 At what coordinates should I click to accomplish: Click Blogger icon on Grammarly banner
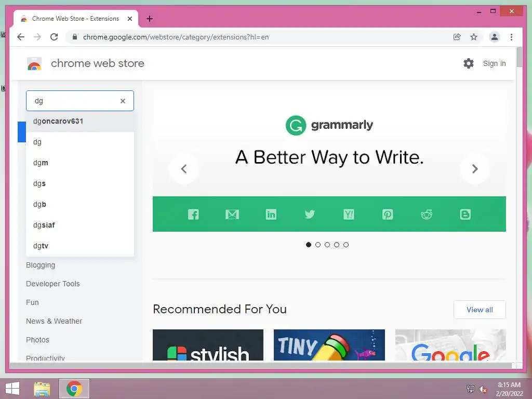coord(465,214)
